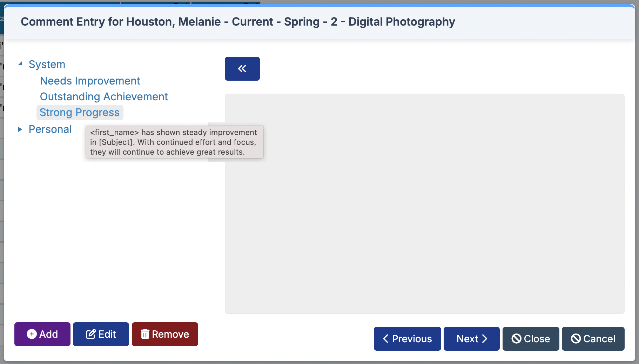This screenshot has width=639, height=364.
Task: Choose the Outstanding Achievement comment
Action: pyautogui.click(x=104, y=97)
